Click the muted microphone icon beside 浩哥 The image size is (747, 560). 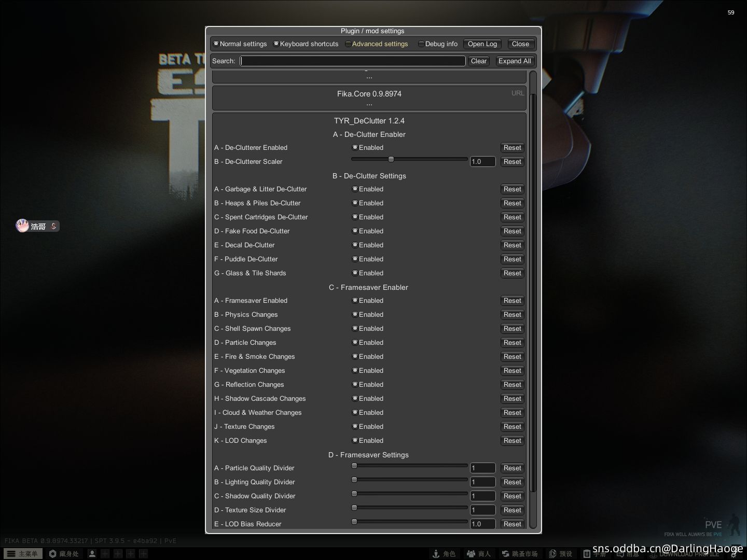[53, 226]
